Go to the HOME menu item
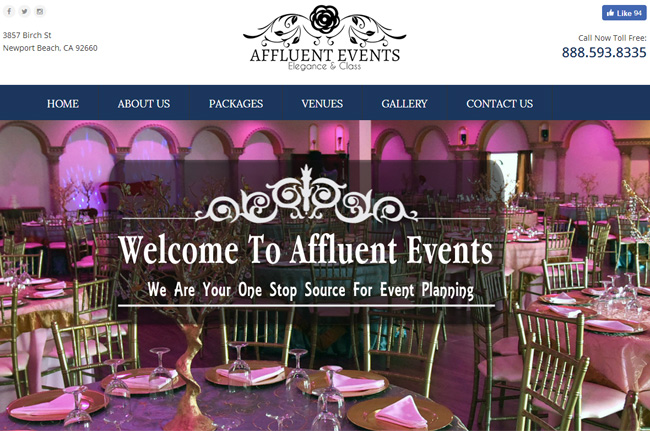Image resolution: width=650 pixels, height=431 pixels. 63,104
